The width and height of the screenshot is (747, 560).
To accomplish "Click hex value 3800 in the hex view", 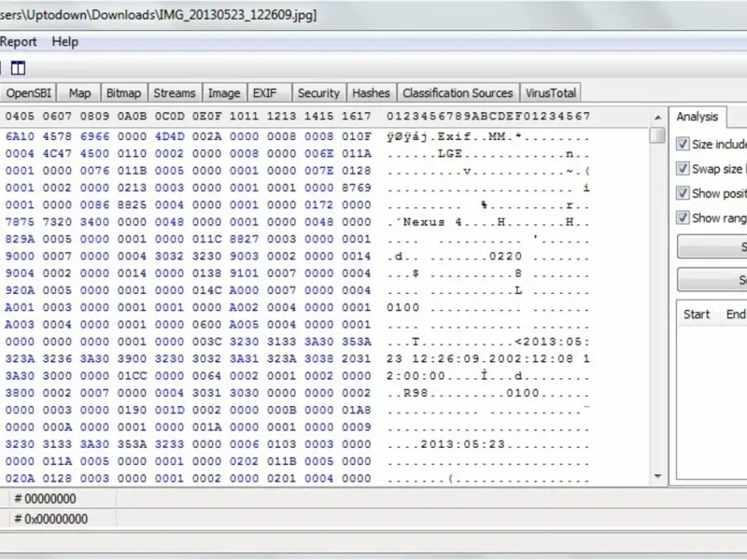I will point(20,393).
